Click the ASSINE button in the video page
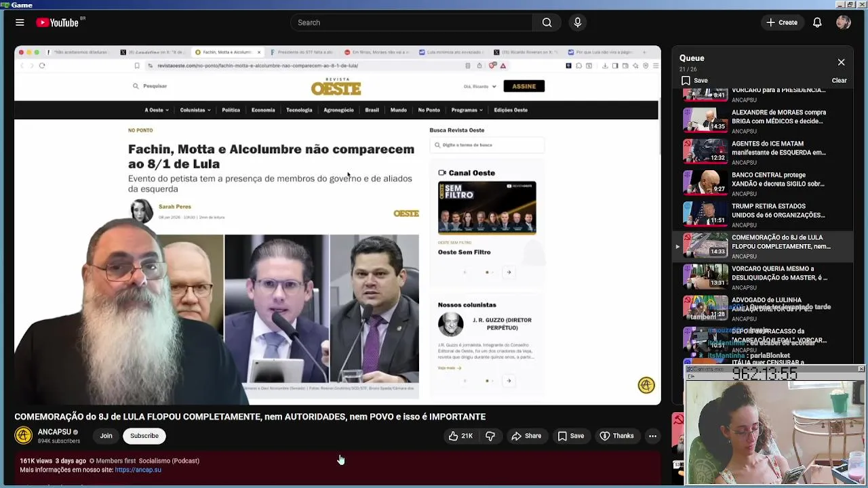The height and width of the screenshot is (488, 868). tap(524, 86)
